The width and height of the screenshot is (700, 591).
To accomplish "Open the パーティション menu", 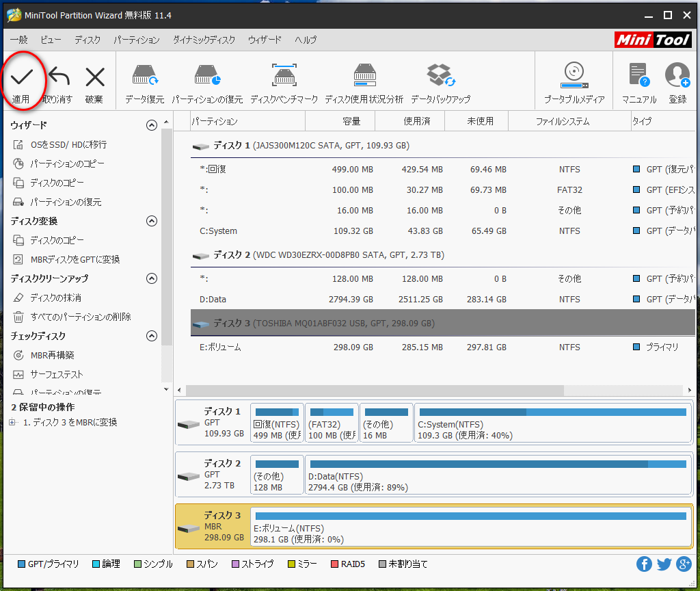I will pos(137,40).
